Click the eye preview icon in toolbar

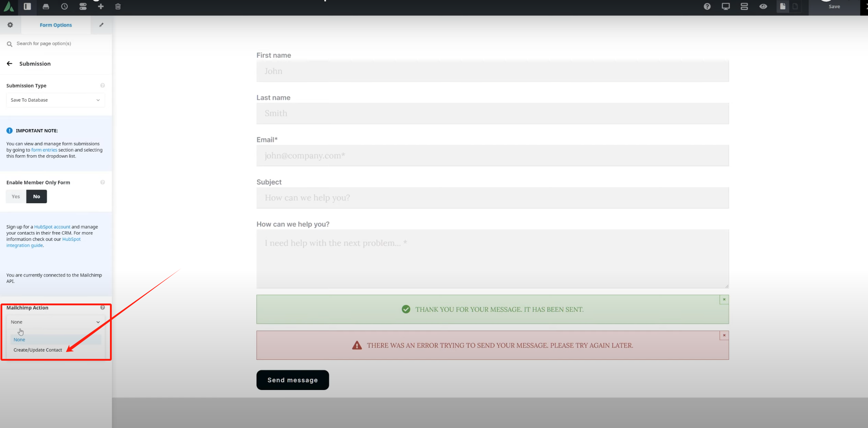[764, 7]
